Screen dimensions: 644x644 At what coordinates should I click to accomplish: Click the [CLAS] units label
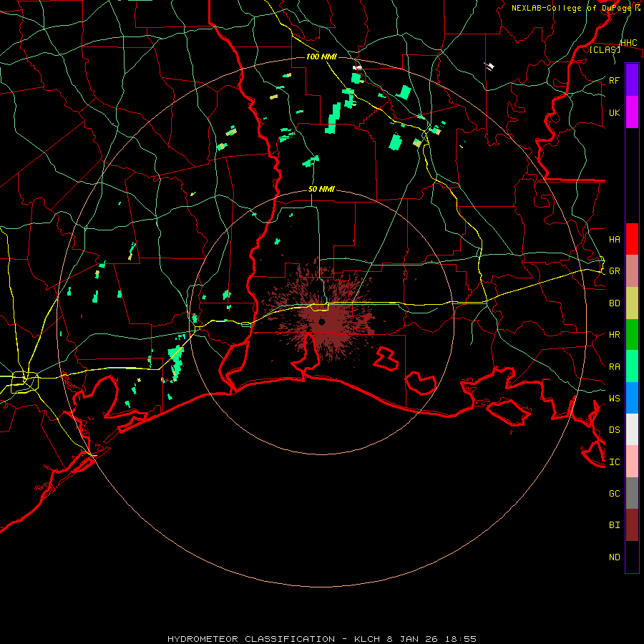click(x=605, y=49)
